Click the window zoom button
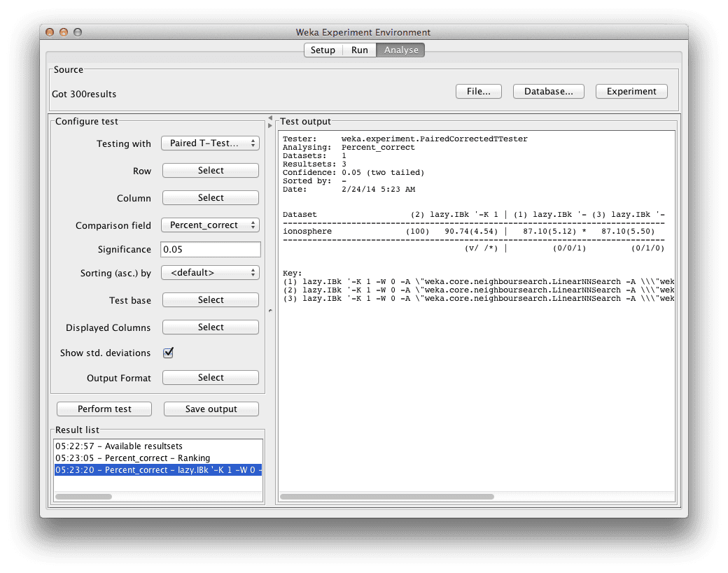Screen dimensions: 728x573 tap(78, 32)
